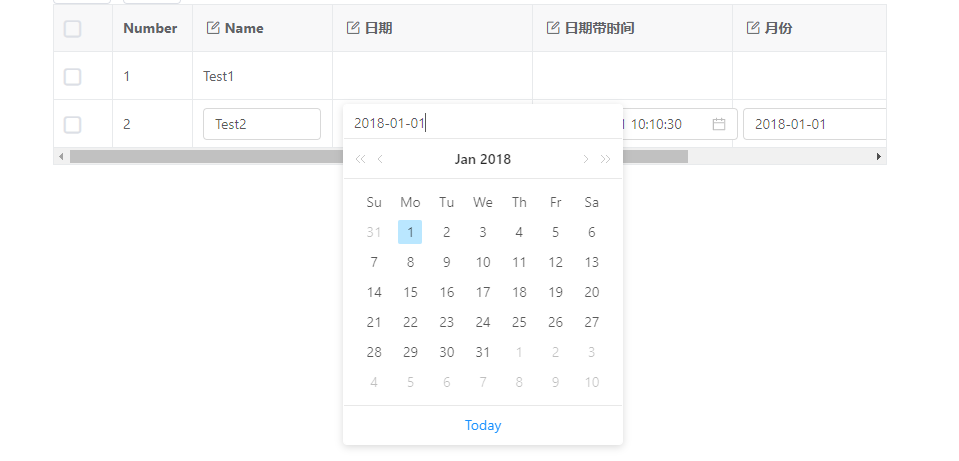The height and width of the screenshot is (461, 959).
Task: Click the horizontal scrollbar thumb under the table
Action: (x=378, y=156)
